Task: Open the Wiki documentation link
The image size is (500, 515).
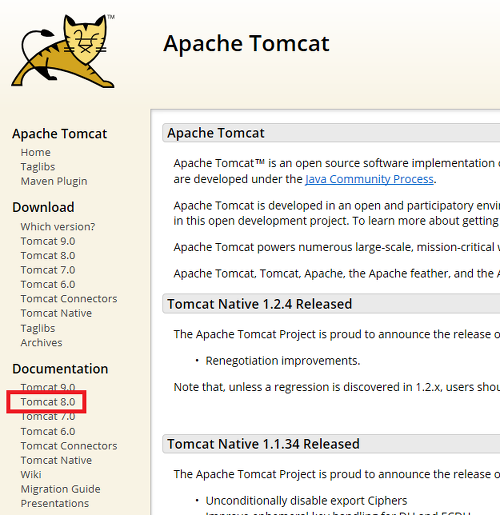Action: (x=31, y=475)
